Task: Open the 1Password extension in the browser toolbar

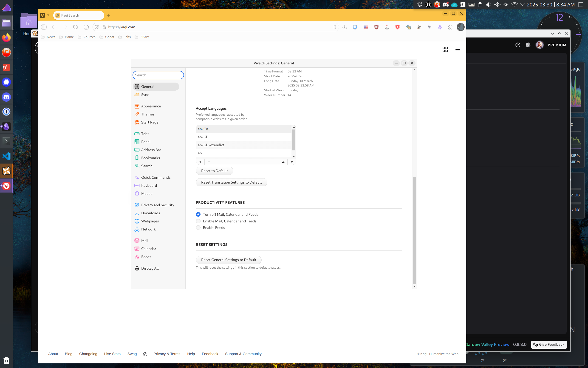Action: (x=355, y=27)
